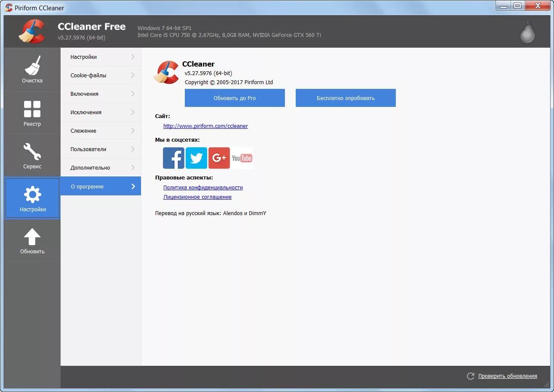Open the Настройки submenu item
The width and height of the screenshot is (554, 392).
(101, 57)
